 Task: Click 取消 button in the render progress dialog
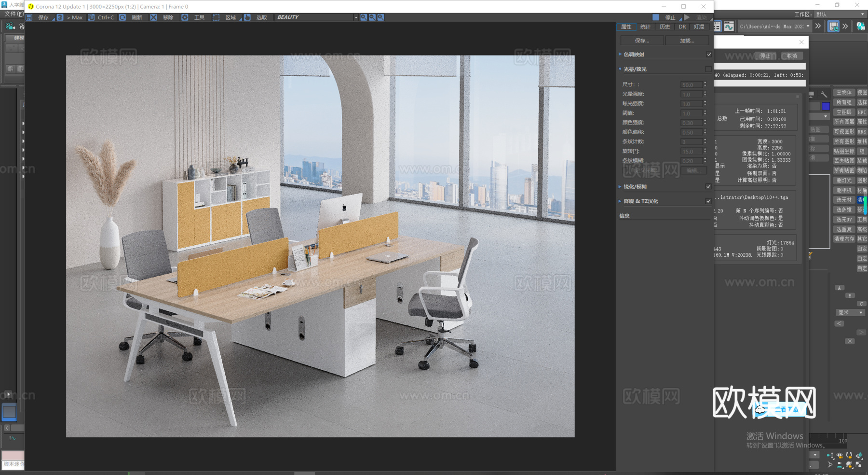(x=792, y=56)
